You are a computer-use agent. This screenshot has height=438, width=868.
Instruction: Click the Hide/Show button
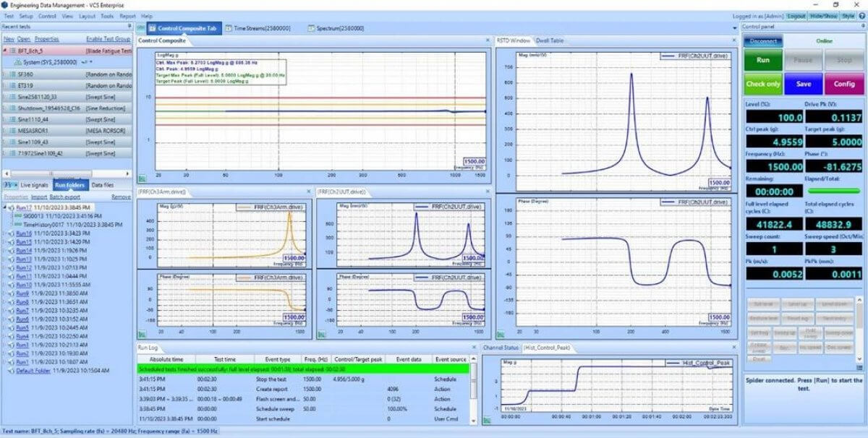[823, 16]
